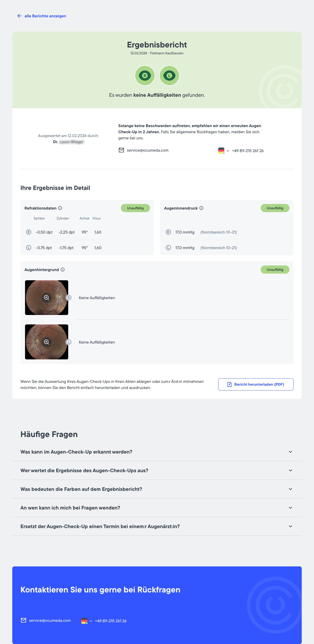This screenshot has width=314, height=644.
Task: Click the left eye (L) result icon
Action: (x=169, y=76)
